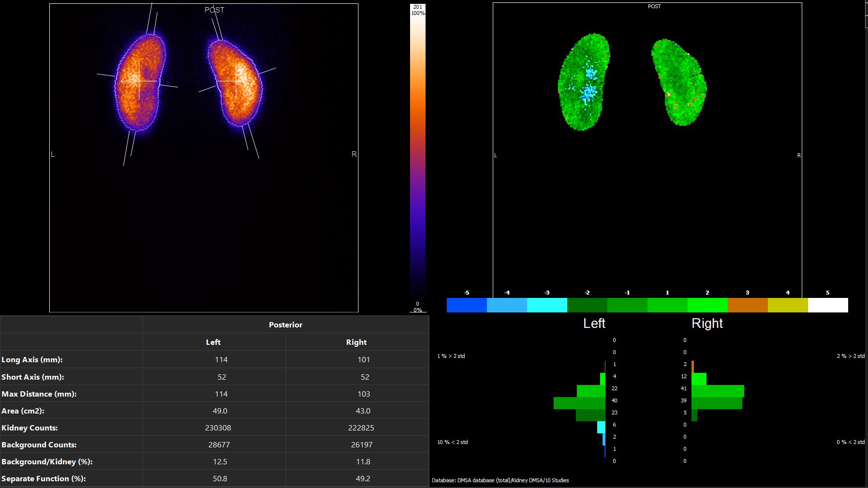868x488 pixels.
Task: Select the left area value 49.0
Action: pyautogui.click(x=220, y=411)
